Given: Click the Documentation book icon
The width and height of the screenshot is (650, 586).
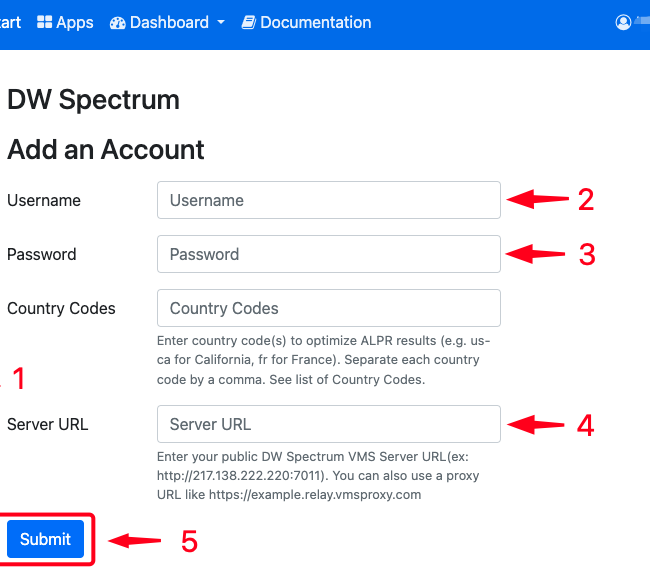Looking at the screenshot, I should click(x=249, y=22).
